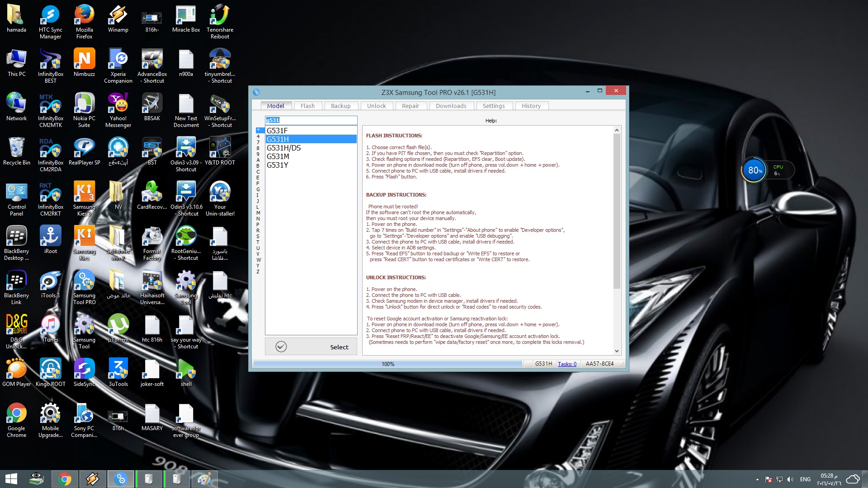Select G531H/DS in model list
868x488 pixels.
(x=311, y=148)
